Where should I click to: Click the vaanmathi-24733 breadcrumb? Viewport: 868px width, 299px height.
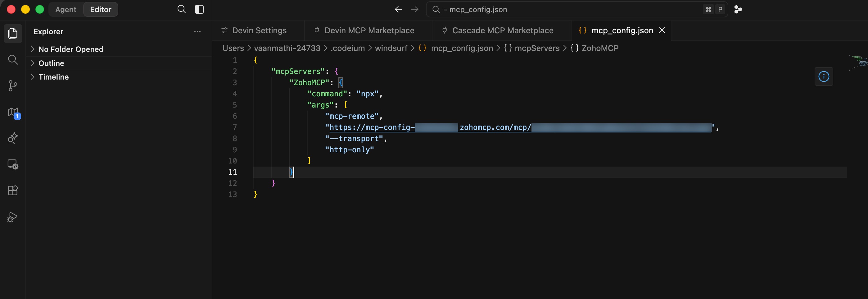tap(287, 48)
